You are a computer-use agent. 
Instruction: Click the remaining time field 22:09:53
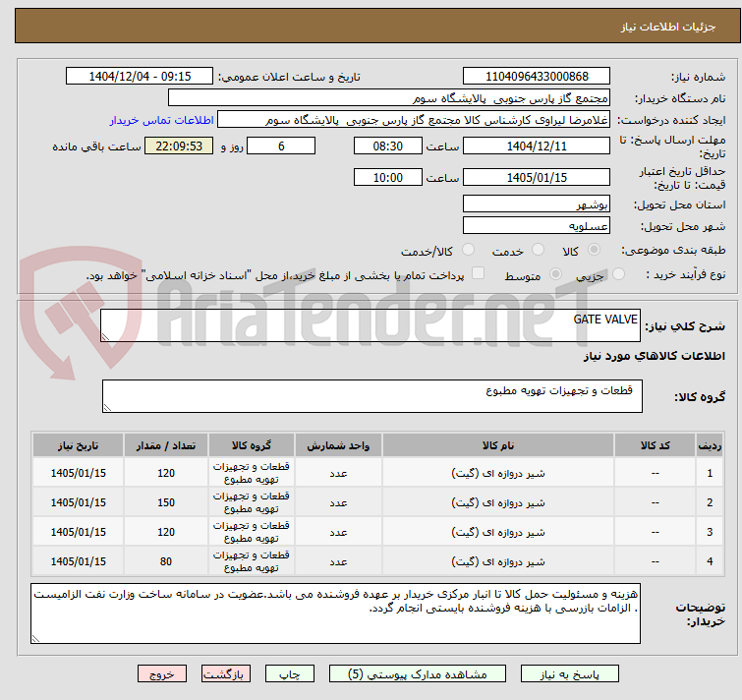(x=179, y=146)
